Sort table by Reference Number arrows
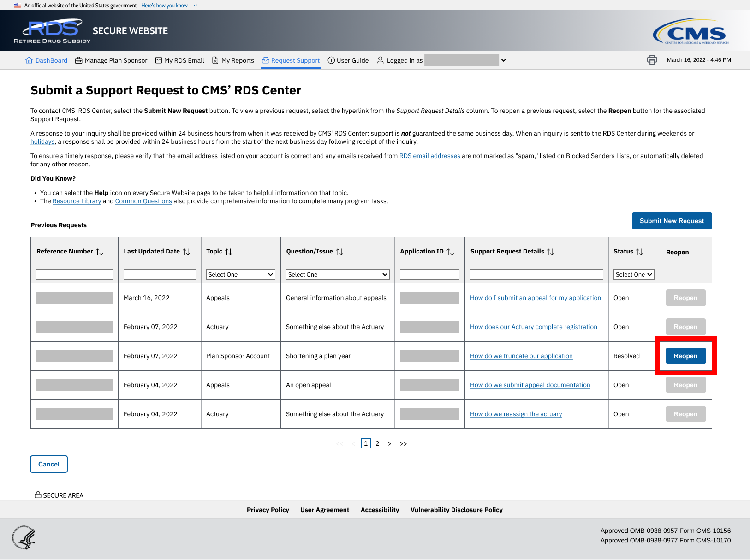 click(x=100, y=252)
